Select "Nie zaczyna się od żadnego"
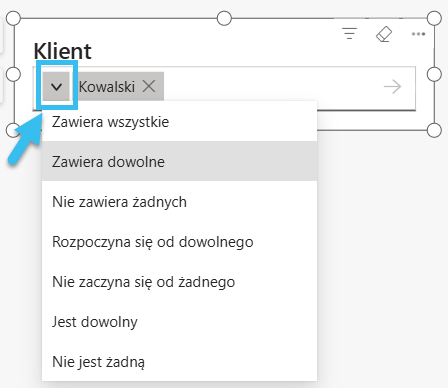448x388 pixels. pos(179,282)
